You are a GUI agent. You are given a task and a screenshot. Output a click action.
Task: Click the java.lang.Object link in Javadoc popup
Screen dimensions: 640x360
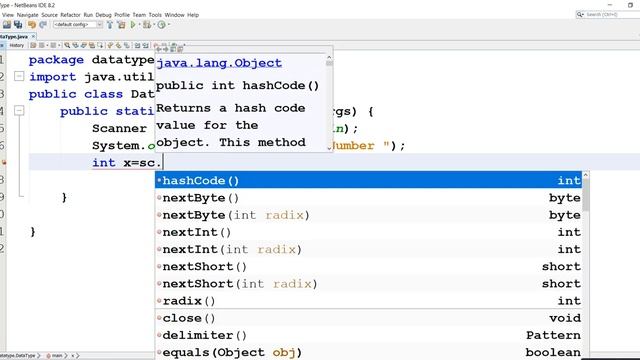pos(219,63)
